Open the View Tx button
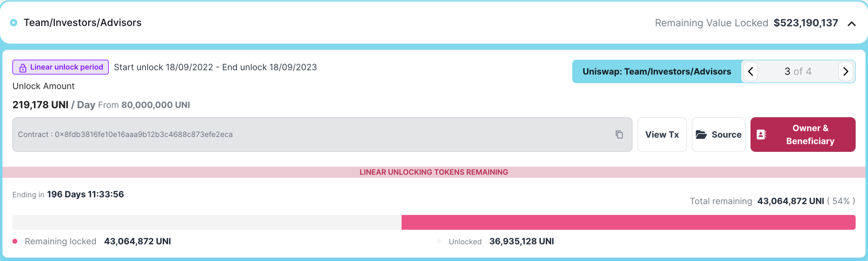Image resolution: width=868 pixels, height=261 pixels. 662,135
